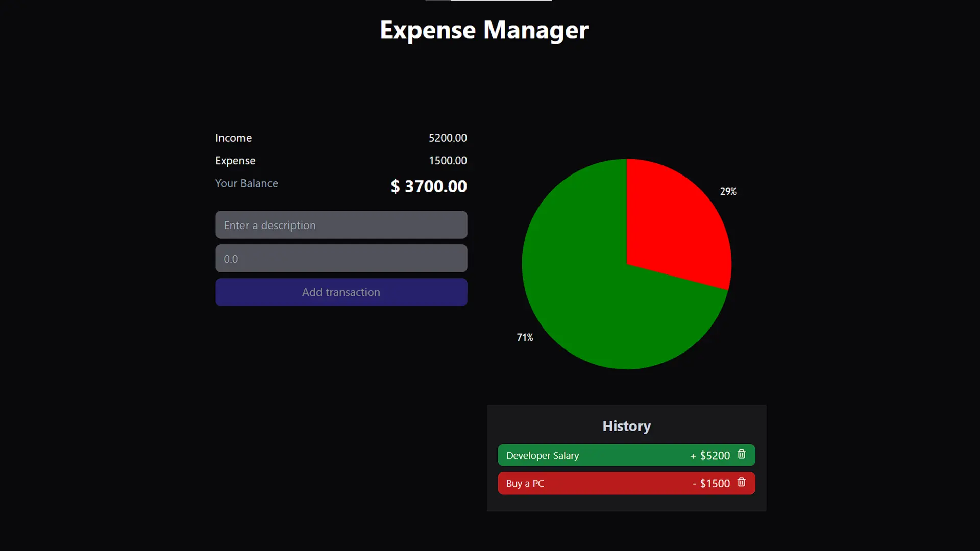This screenshot has width=980, height=551.
Task: Click the Expense Manager title
Action: click(484, 30)
